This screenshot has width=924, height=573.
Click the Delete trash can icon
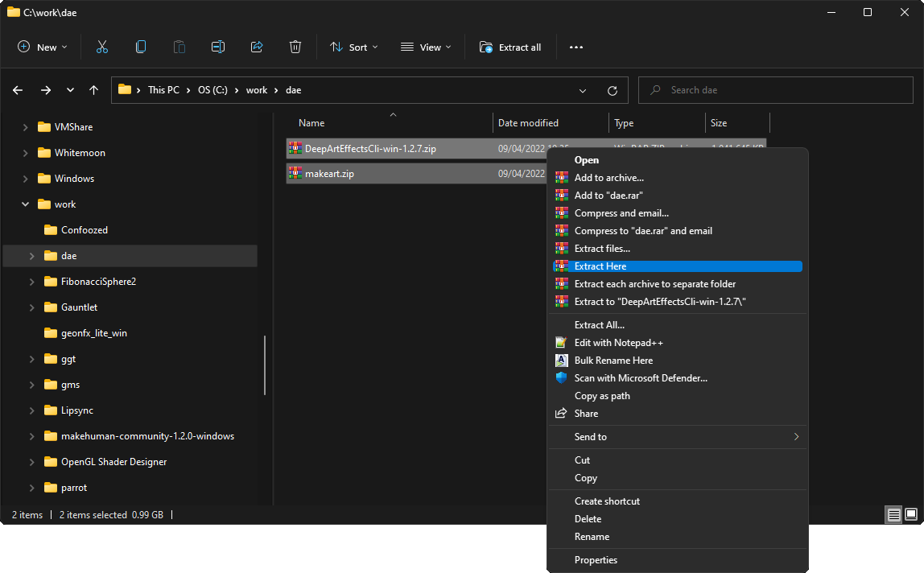tap(295, 47)
